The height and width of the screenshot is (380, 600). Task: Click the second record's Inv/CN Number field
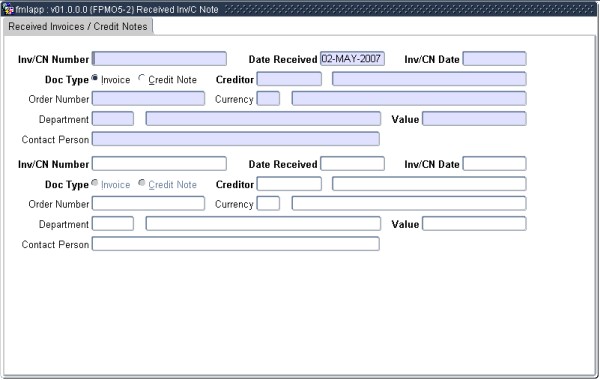159,164
